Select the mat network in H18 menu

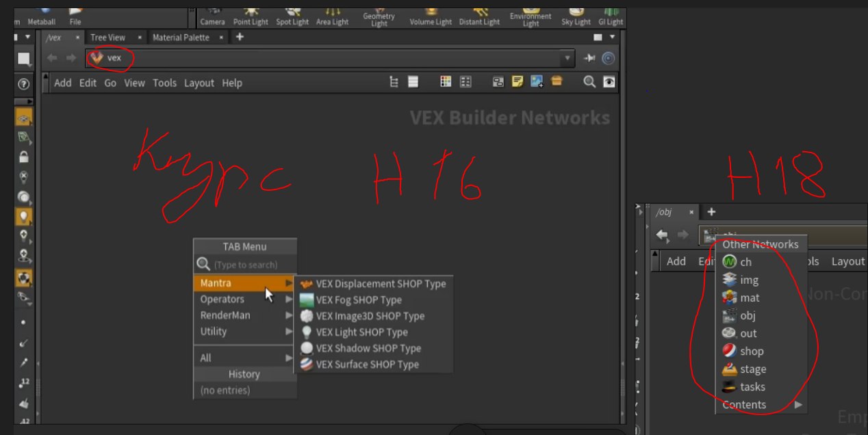coord(761,298)
